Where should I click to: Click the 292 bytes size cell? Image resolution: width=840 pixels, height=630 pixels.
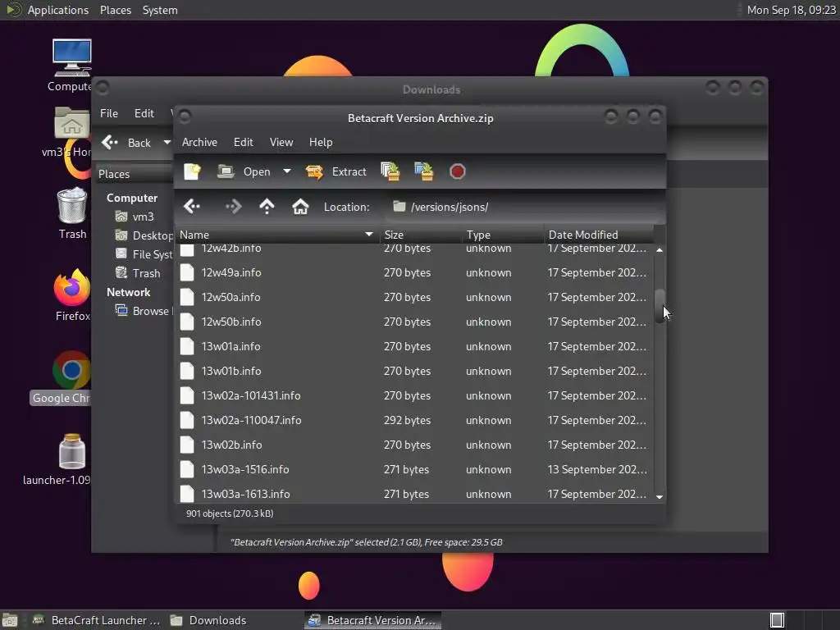coord(407,421)
